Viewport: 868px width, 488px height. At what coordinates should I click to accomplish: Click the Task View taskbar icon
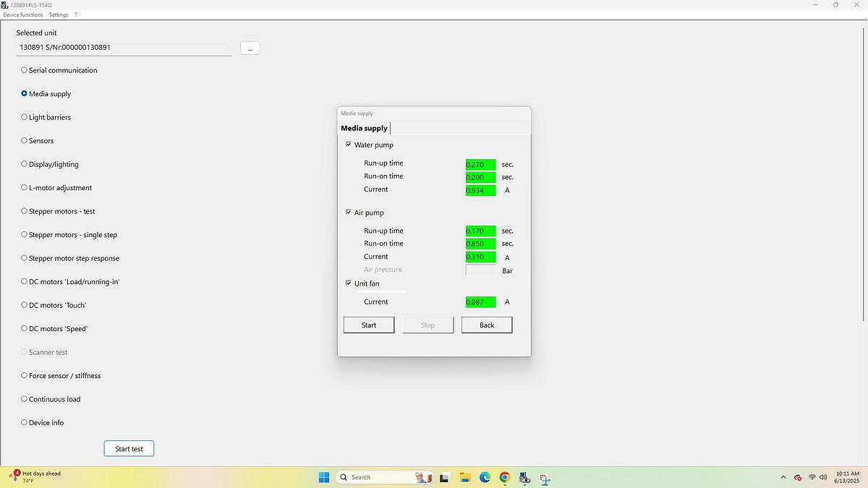(444, 477)
